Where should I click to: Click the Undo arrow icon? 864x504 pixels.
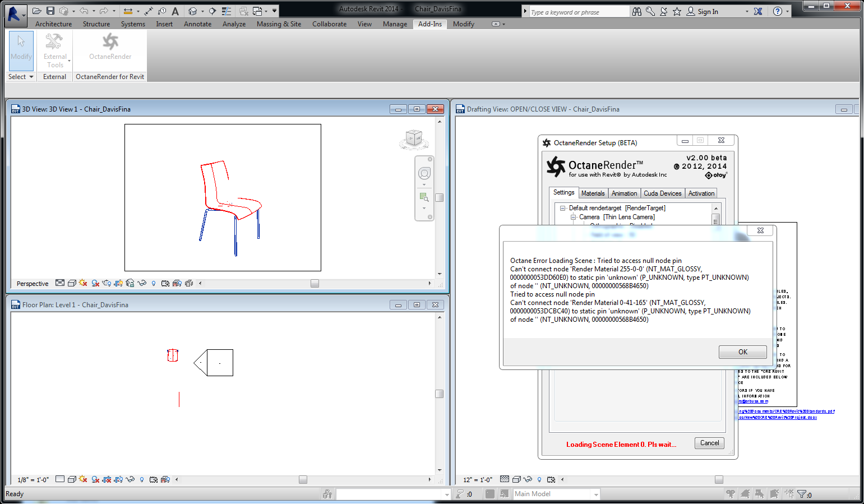84,11
